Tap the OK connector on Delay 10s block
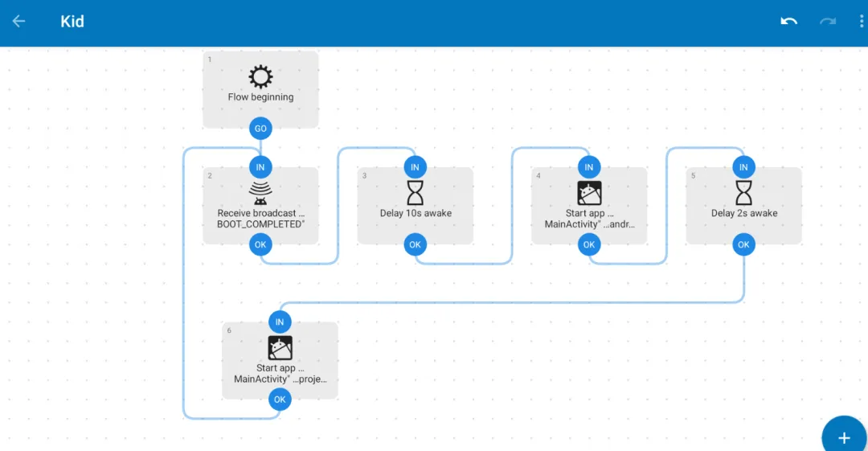The image size is (868, 451). point(415,244)
